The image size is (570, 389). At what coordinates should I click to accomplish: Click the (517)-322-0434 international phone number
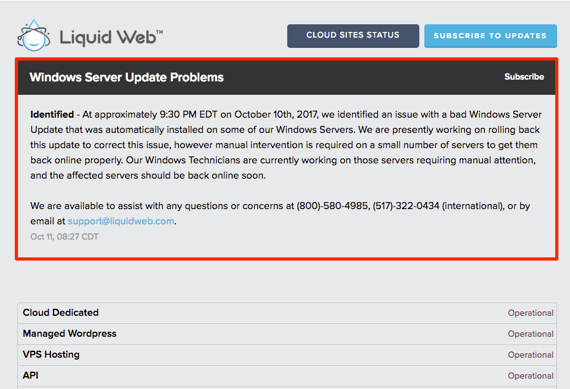[406, 206]
